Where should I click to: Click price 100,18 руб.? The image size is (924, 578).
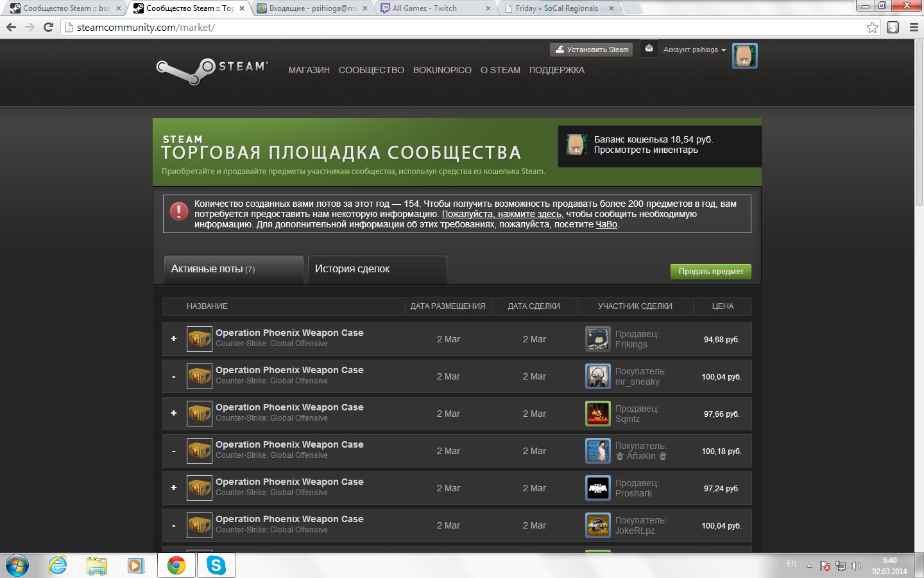click(722, 451)
